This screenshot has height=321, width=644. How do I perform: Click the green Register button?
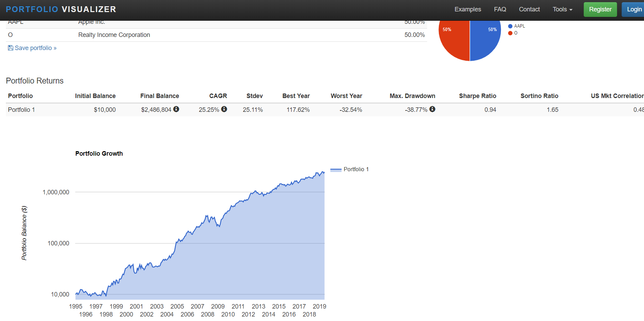(x=600, y=9)
